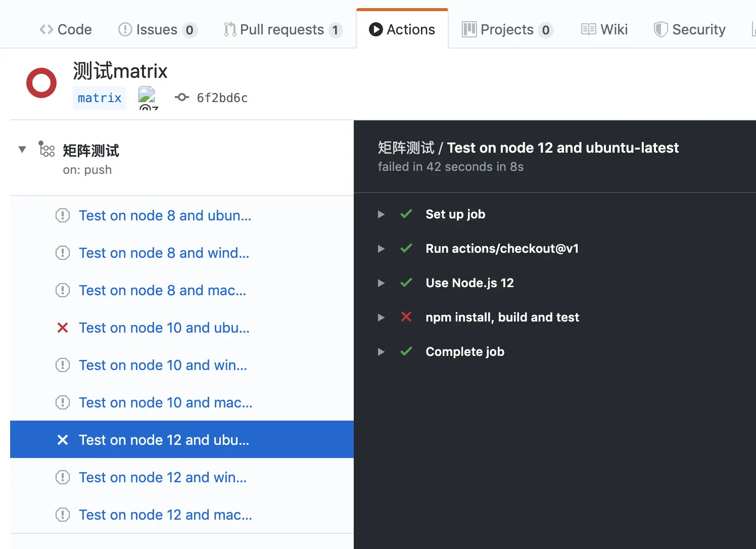Click cancelled icon for node 8 windows job
This screenshot has width=756, height=549.
pos(63,253)
